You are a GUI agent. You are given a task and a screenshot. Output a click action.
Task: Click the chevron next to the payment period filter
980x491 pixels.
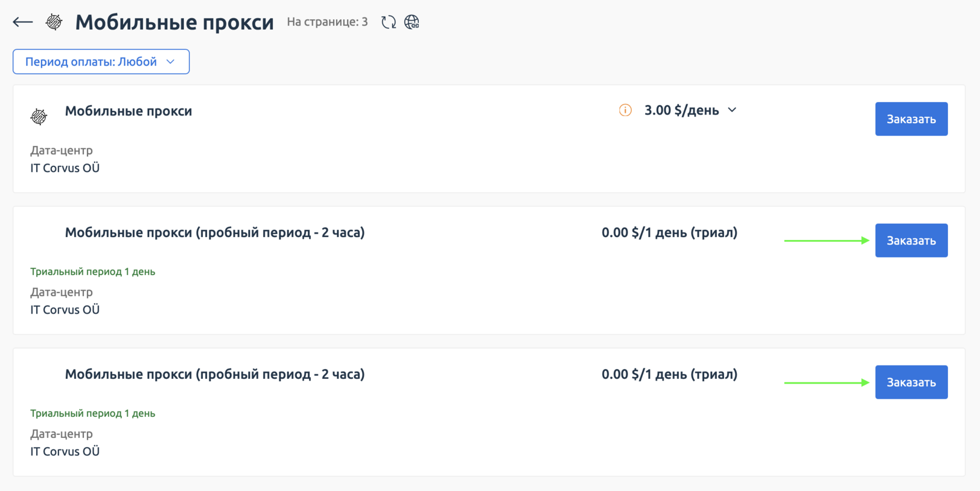point(170,61)
